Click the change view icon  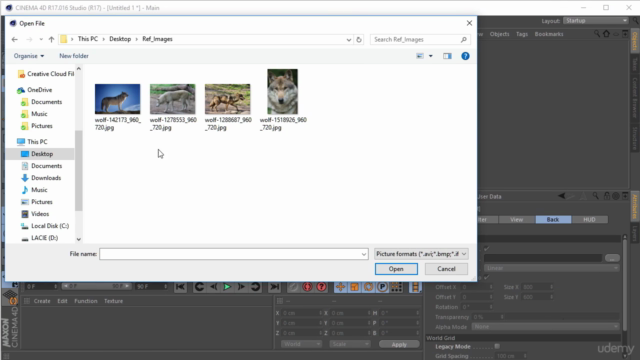[x=420, y=56]
